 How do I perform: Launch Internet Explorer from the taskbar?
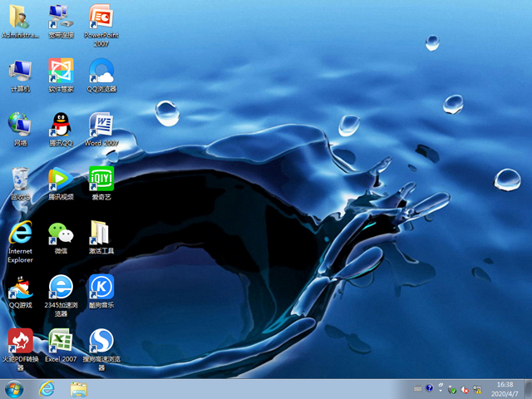pyautogui.click(x=47, y=389)
